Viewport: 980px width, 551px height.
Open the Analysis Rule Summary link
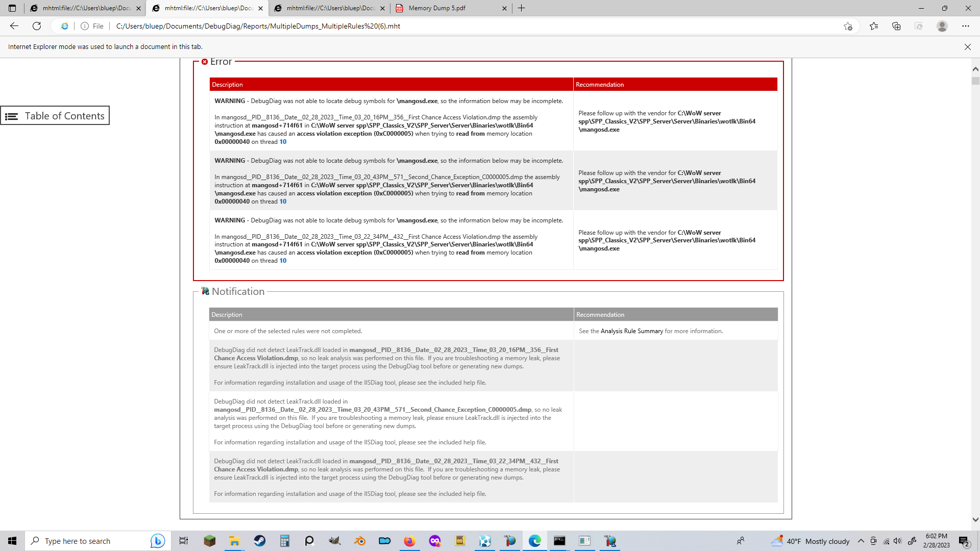point(632,331)
